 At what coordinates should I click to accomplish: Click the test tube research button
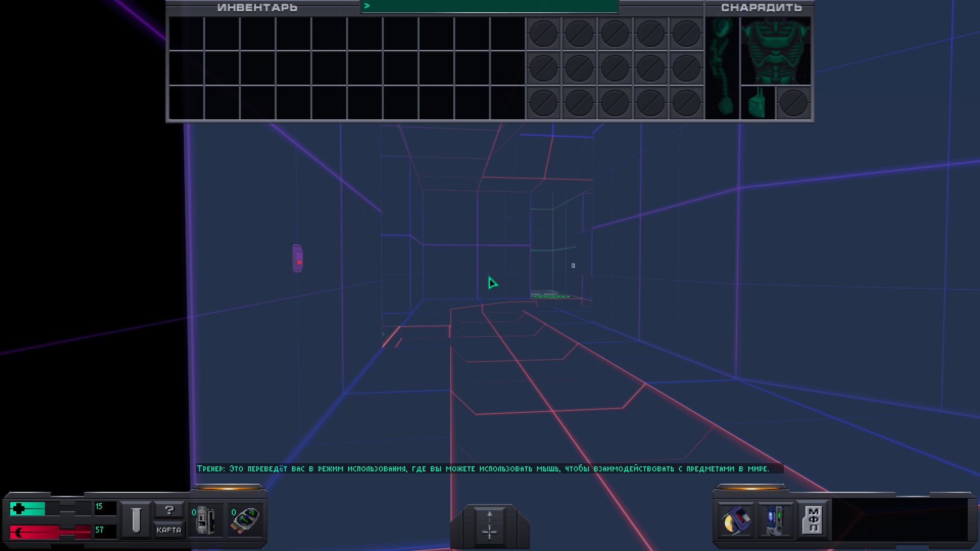tap(136, 519)
